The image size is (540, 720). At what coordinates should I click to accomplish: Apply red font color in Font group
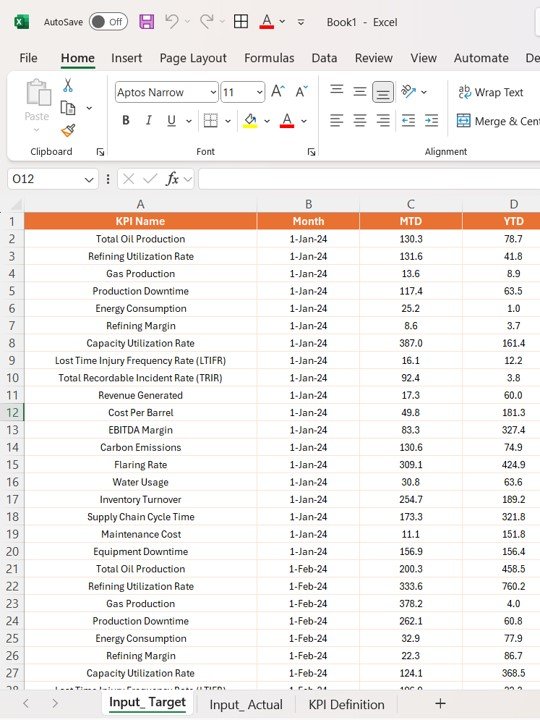click(x=287, y=121)
